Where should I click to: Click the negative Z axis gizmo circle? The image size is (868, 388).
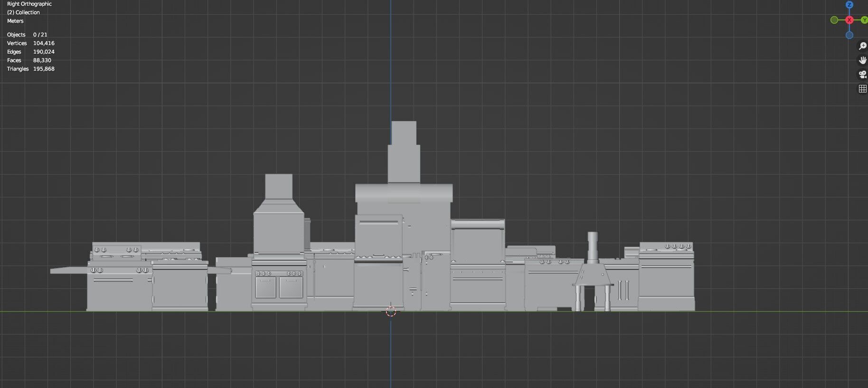pos(849,35)
